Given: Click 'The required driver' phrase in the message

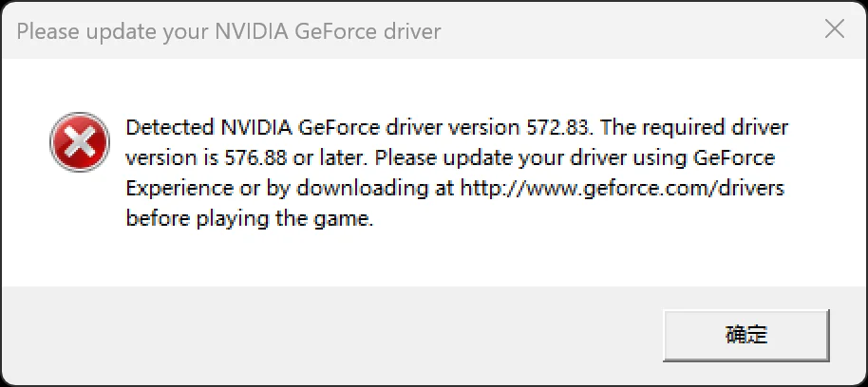Looking at the screenshot, I should (x=694, y=128).
